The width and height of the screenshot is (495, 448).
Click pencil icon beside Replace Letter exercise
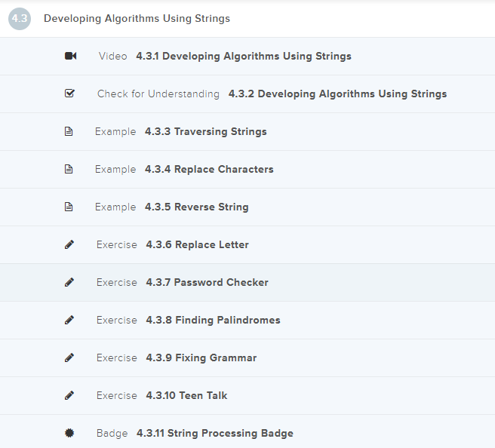(x=69, y=244)
